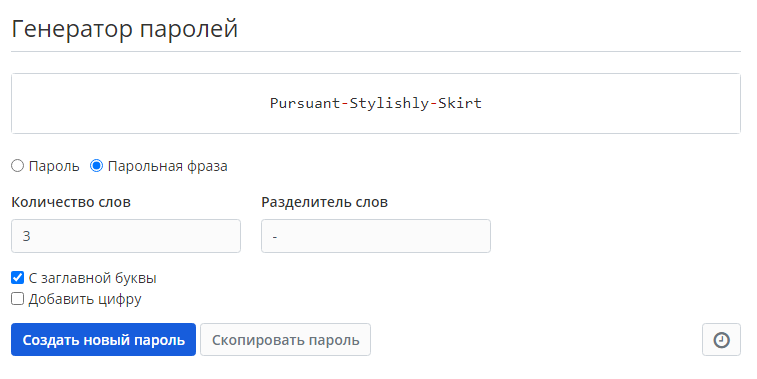This screenshot has height=379, width=757.
Task: Click the Скопировать пароль button
Action: [285, 340]
